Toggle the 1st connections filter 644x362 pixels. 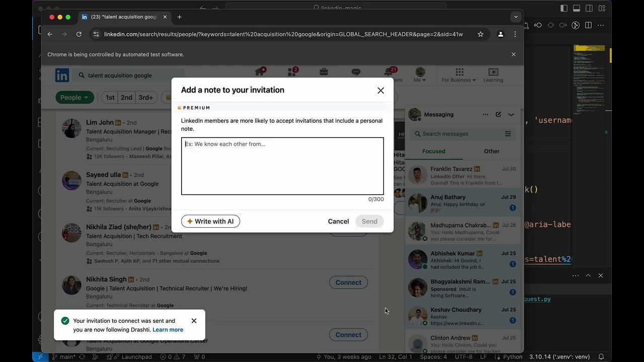tap(110, 98)
